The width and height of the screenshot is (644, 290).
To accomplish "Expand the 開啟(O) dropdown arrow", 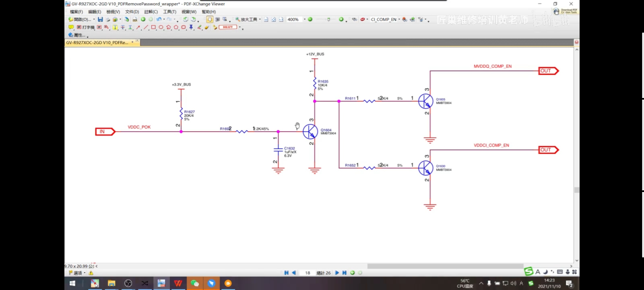I will point(94,19).
